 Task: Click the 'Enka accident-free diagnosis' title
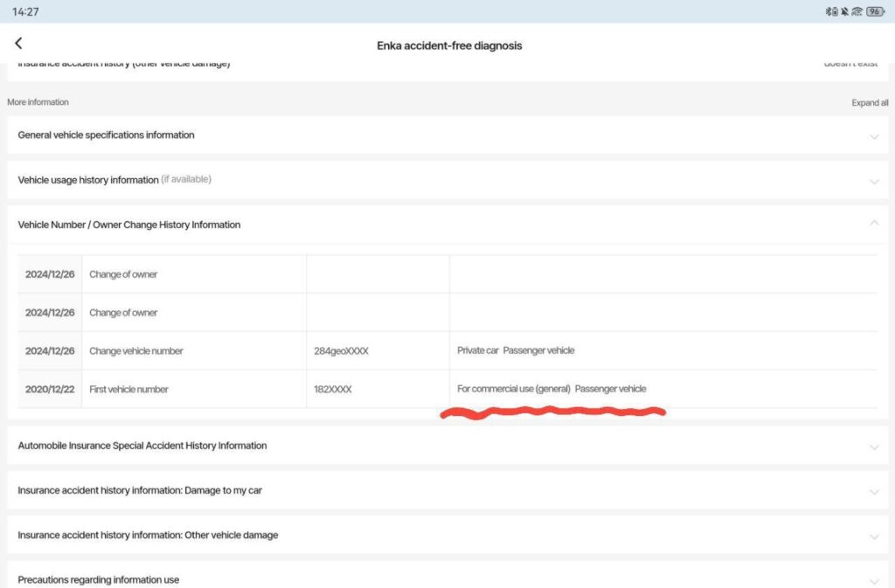point(449,45)
